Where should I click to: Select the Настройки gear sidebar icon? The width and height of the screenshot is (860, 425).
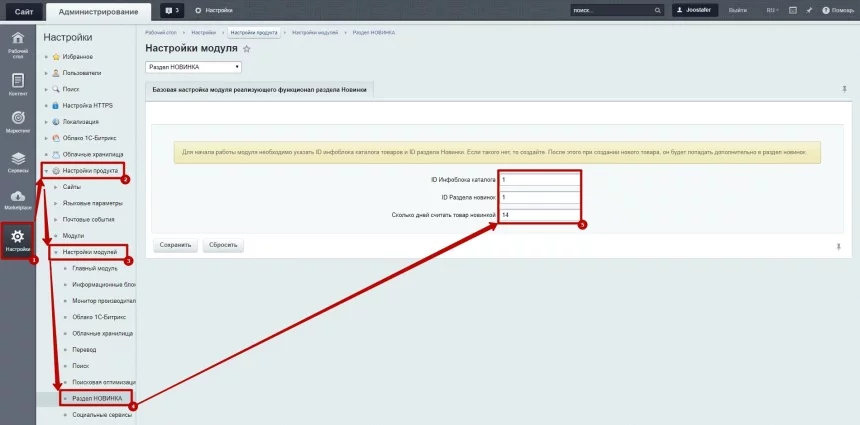(18, 240)
